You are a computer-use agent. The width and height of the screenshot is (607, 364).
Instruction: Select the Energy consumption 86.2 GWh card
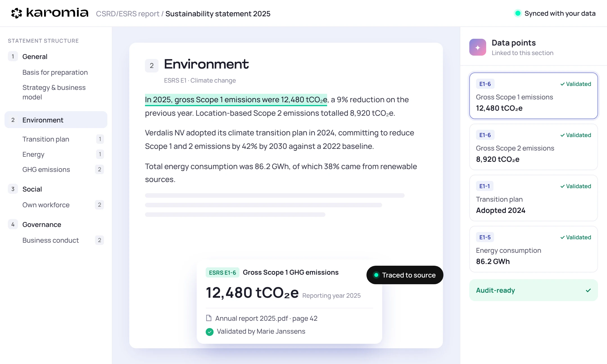coord(533,249)
